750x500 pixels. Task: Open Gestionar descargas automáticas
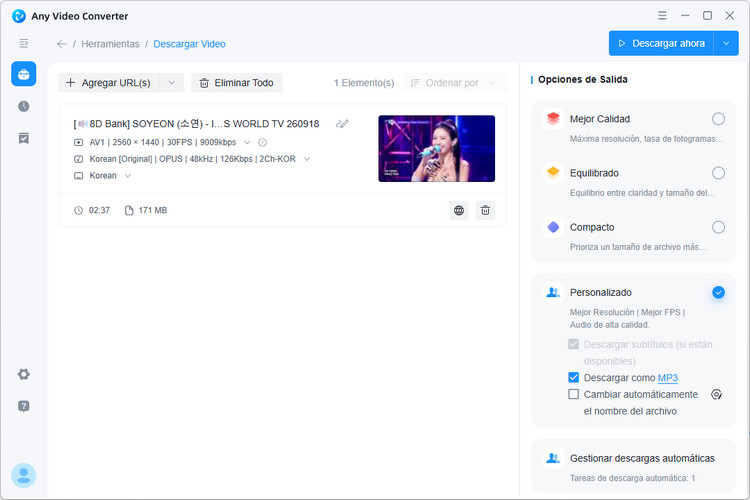[633, 466]
